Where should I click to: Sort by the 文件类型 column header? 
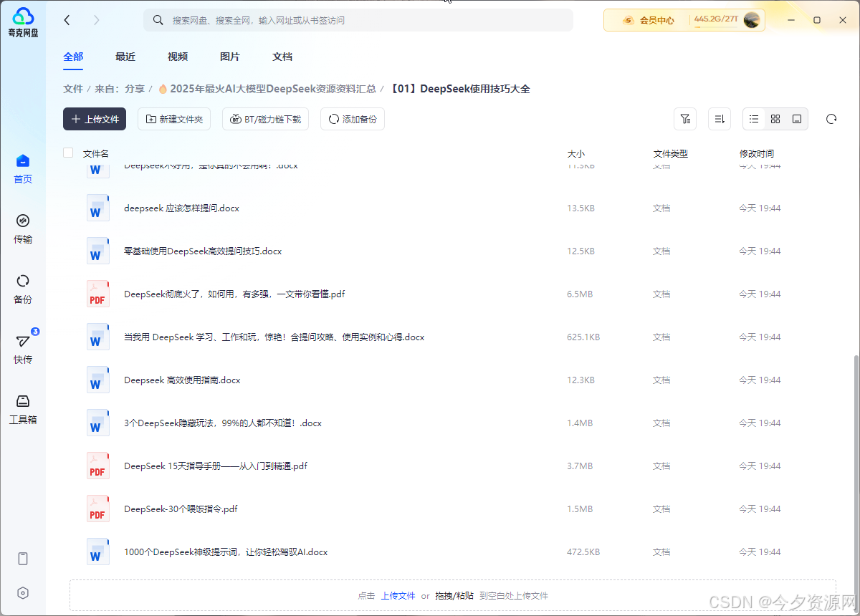(671, 153)
